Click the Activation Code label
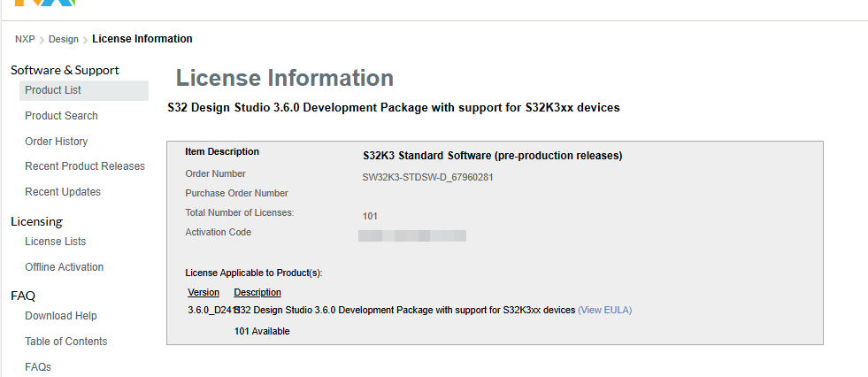868x377 pixels. click(x=219, y=232)
